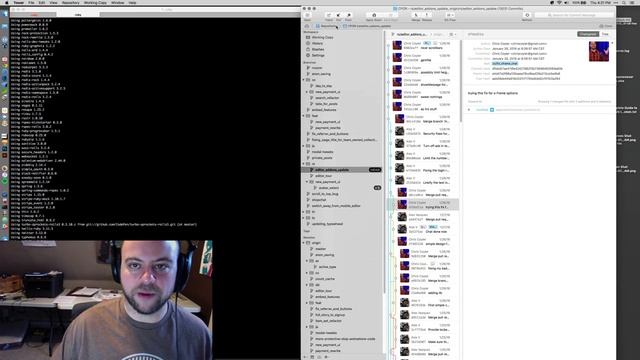Collapse the ac folder under Branches

coord(304,80)
